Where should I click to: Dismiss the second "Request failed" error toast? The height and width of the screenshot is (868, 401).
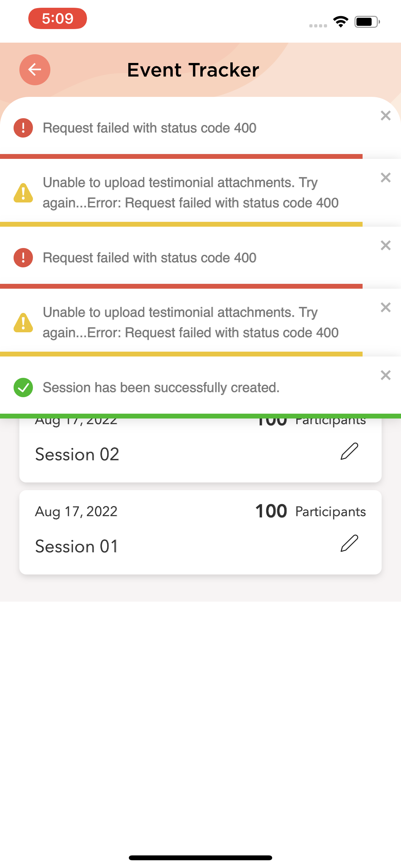pyautogui.click(x=385, y=245)
